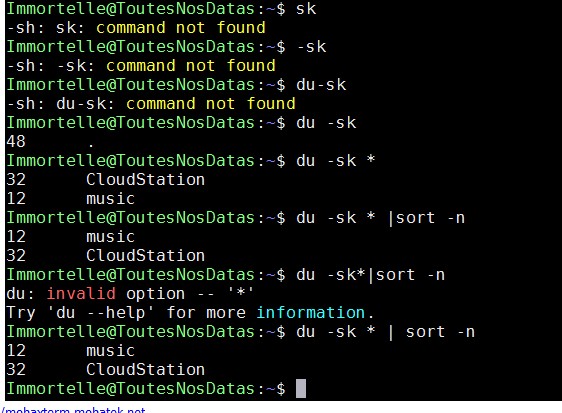The image size is (562, 413).
Task: Click "command not found" on the "-sh: du-sk:" line
Action: click(x=211, y=104)
